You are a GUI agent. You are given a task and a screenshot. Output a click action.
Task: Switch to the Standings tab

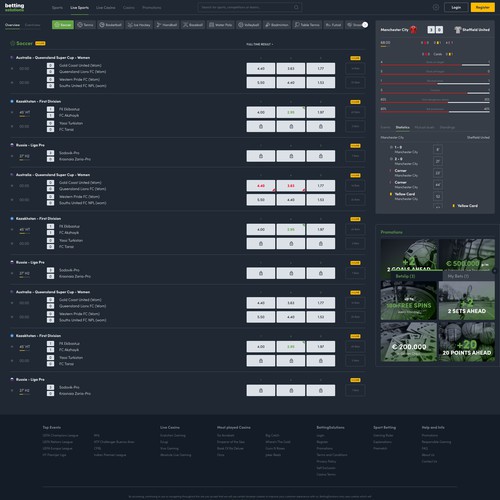(x=447, y=127)
